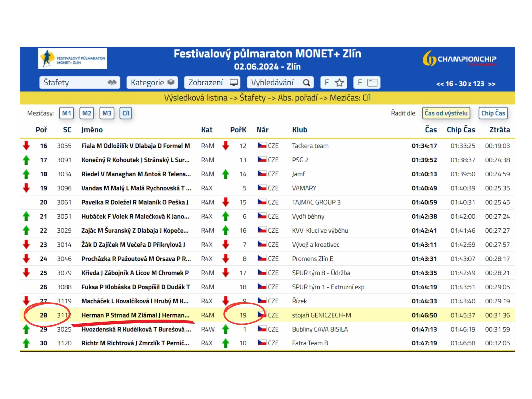Go to previous results page <<

pos(440,84)
